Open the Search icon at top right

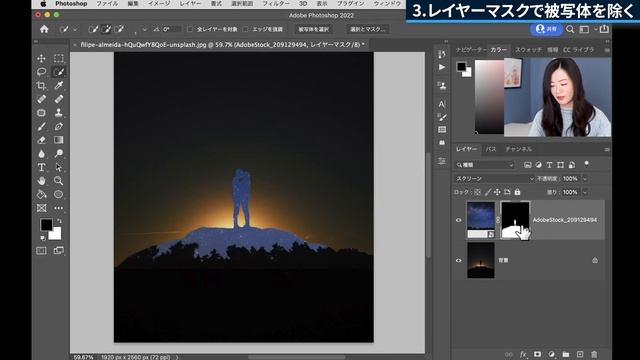570,29
